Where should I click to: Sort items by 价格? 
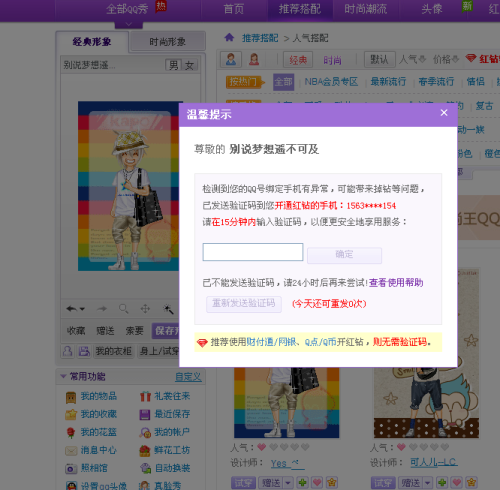(x=446, y=59)
